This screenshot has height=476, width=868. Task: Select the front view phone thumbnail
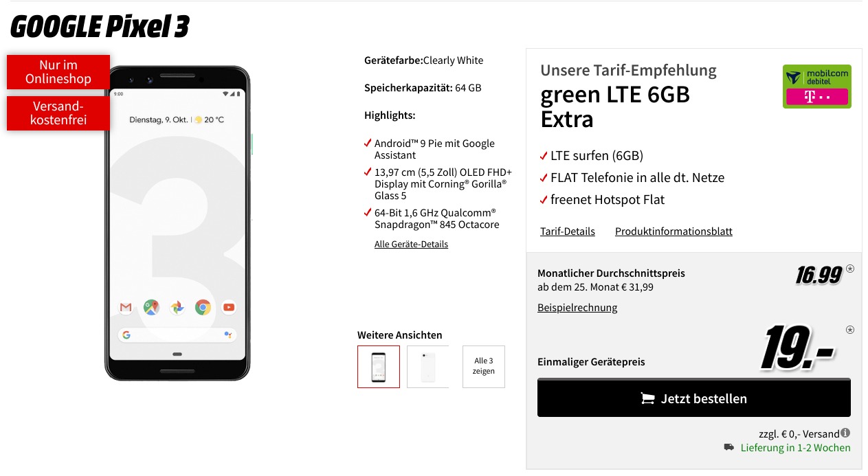pos(378,367)
